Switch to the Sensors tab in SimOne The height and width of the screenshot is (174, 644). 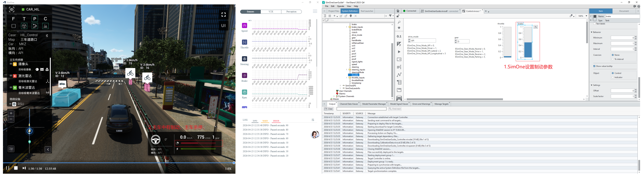pyautogui.click(x=250, y=12)
